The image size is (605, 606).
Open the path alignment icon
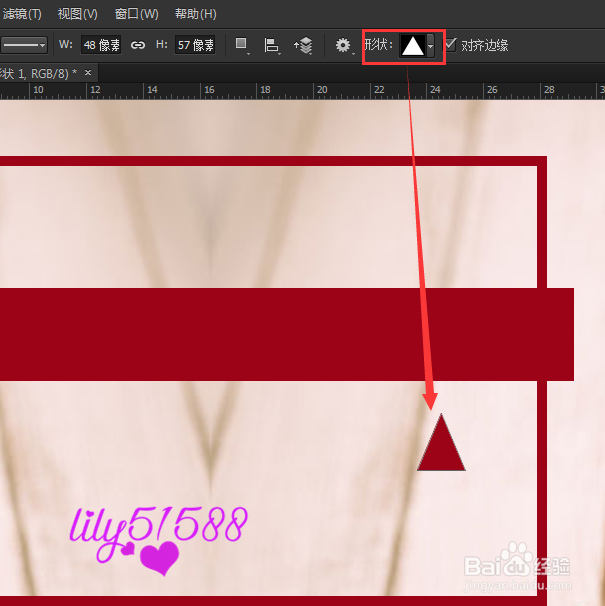[x=272, y=46]
